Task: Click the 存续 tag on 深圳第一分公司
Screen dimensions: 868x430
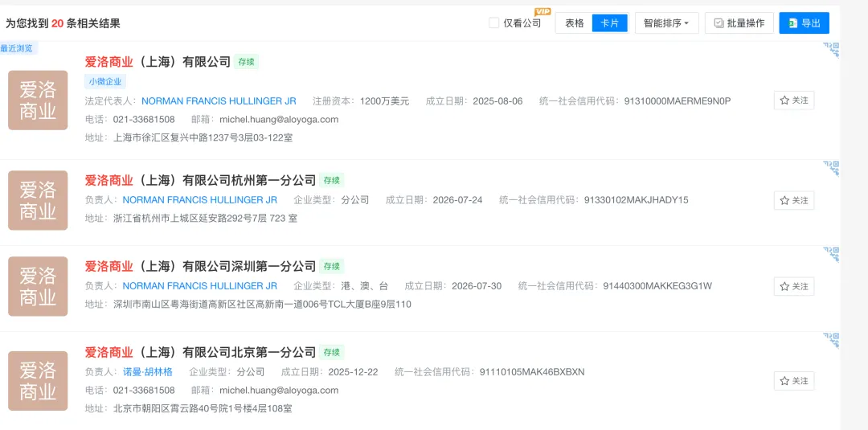Action: (332, 266)
